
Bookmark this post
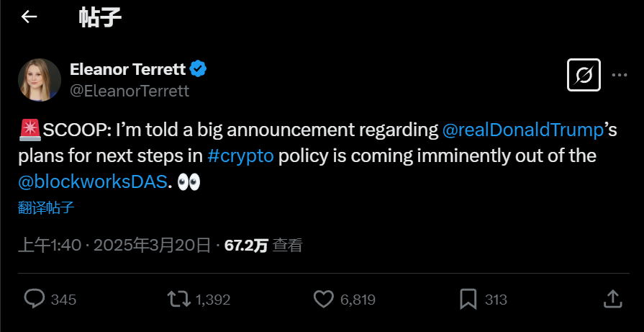(468, 299)
